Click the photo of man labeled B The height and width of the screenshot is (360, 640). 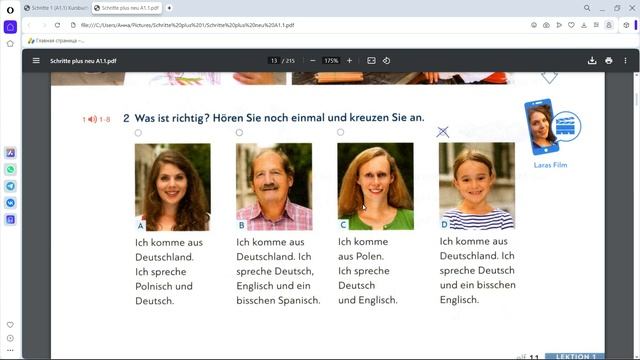274,187
